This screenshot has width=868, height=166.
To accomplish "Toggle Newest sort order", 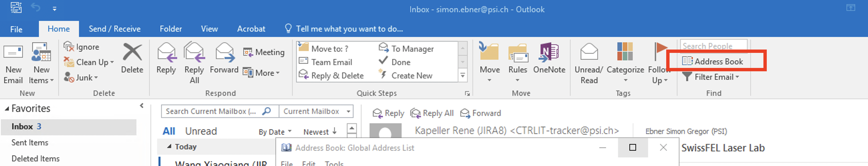I will pyautogui.click(x=320, y=132).
